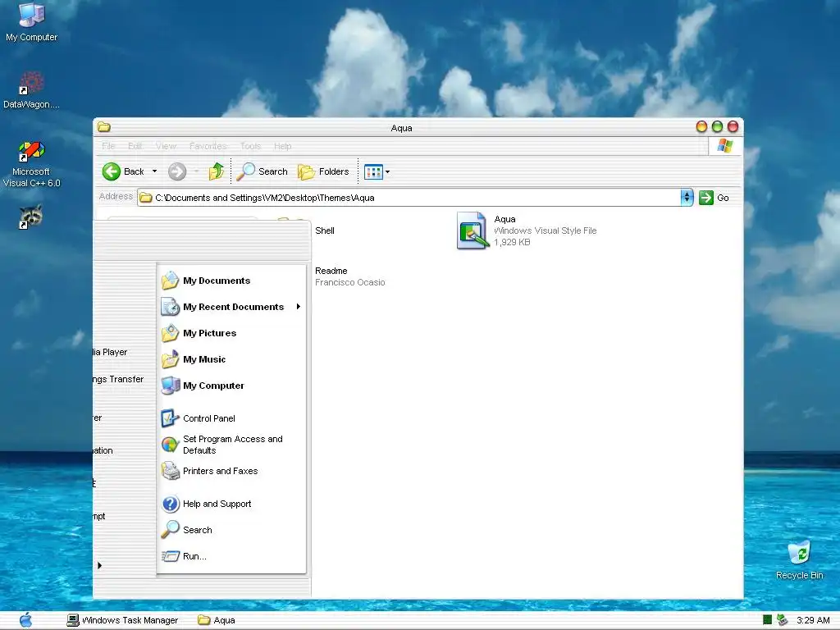Screen dimensions: 840x630
Task: Click the green square tray icon
Action: [x=767, y=620]
